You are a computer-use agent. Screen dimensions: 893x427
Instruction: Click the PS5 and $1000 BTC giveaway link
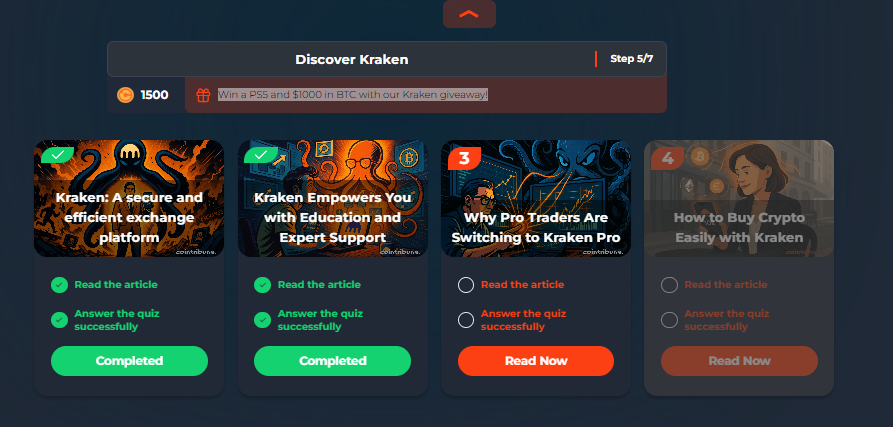coord(353,95)
